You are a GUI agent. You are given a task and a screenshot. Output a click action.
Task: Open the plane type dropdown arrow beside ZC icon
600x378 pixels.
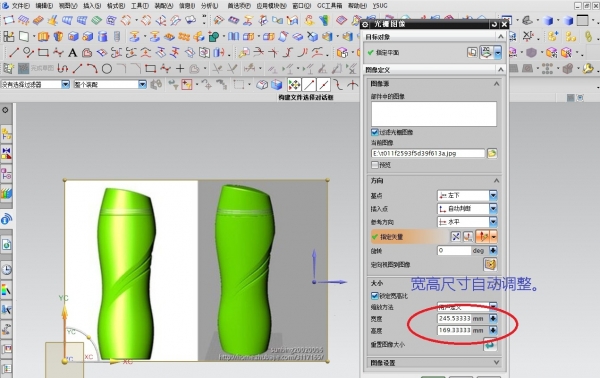(497, 52)
